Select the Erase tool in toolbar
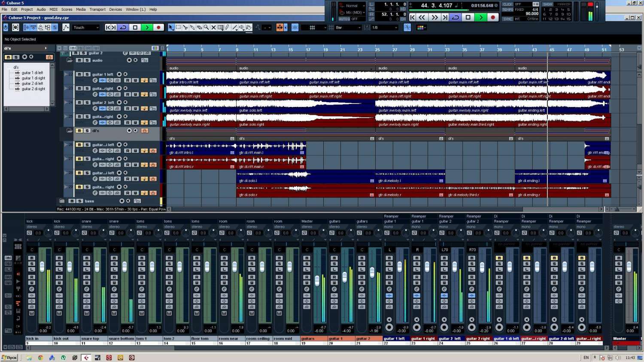Image resolution: width=644 pixels, height=362 pixels. (x=200, y=27)
